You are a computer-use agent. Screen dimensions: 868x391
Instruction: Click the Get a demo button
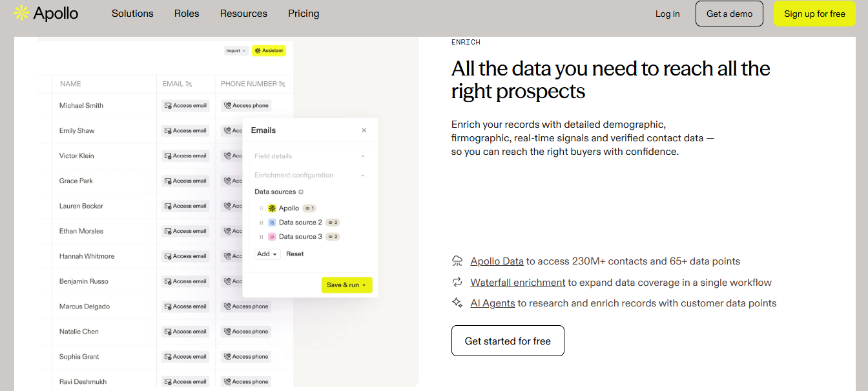coord(729,14)
